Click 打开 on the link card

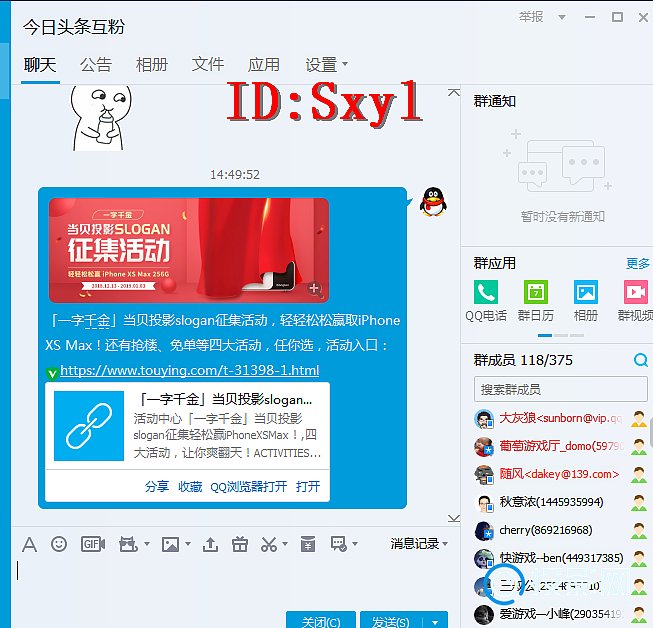308,486
